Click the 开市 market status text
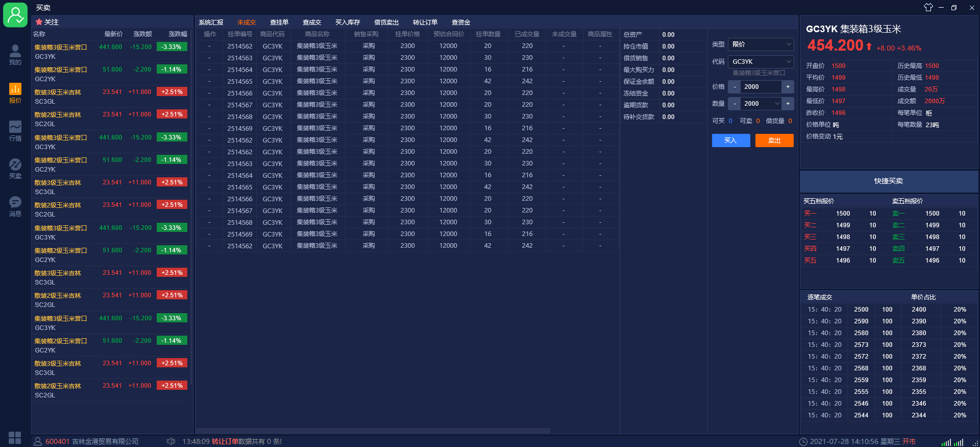Image resolution: width=980 pixels, height=447 pixels. [909, 441]
